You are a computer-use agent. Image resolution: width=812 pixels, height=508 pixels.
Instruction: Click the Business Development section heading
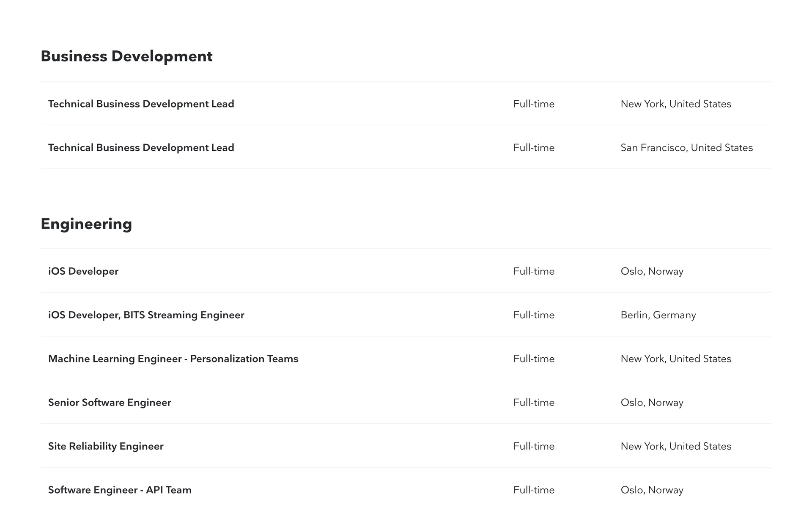click(126, 56)
